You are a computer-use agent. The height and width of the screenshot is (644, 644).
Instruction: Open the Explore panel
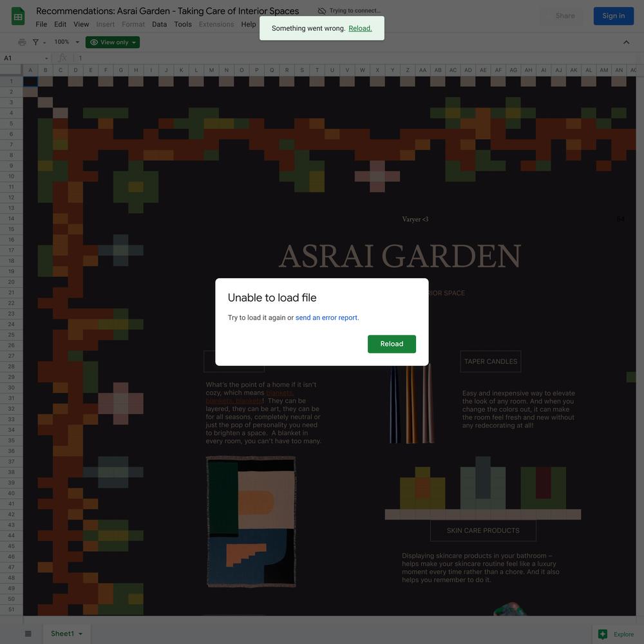click(616, 634)
